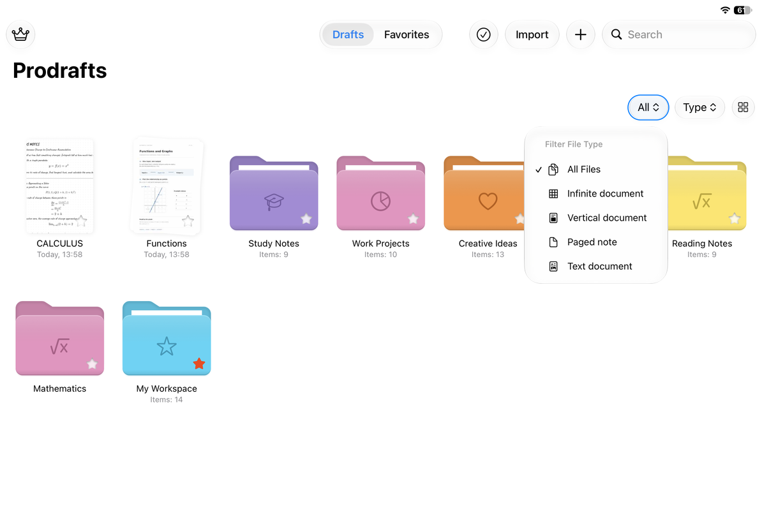The width and height of the screenshot is (762, 532).
Task: Open the Study Notes folder
Action: coord(274,193)
